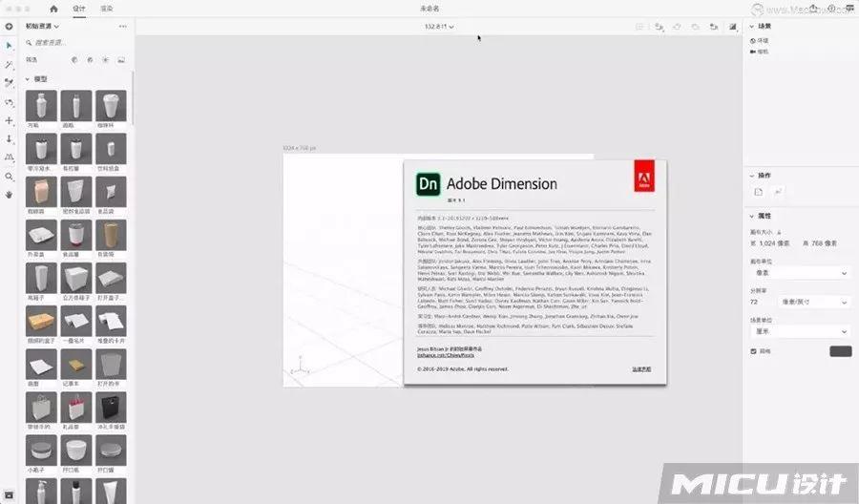Click the red Adobe logo
The width and height of the screenshot is (859, 504).
pos(644,176)
